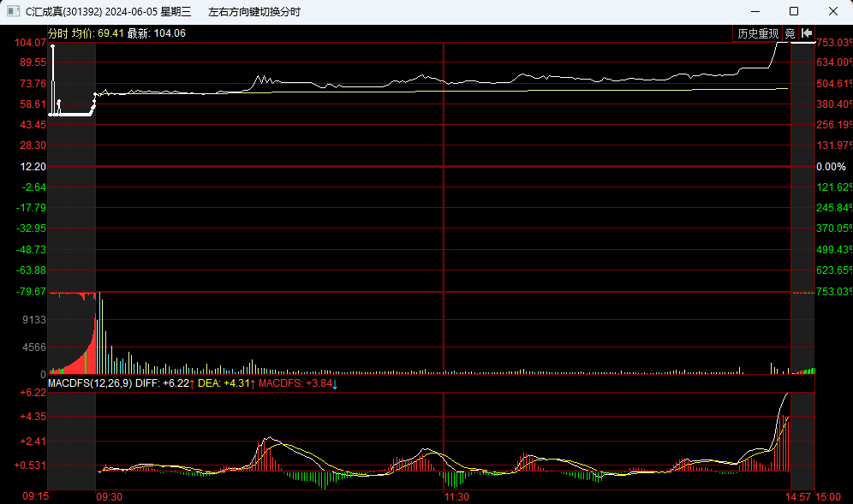The image size is (853, 504).
Task: Click the 9133 volume axis label
Action: pyautogui.click(x=33, y=320)
